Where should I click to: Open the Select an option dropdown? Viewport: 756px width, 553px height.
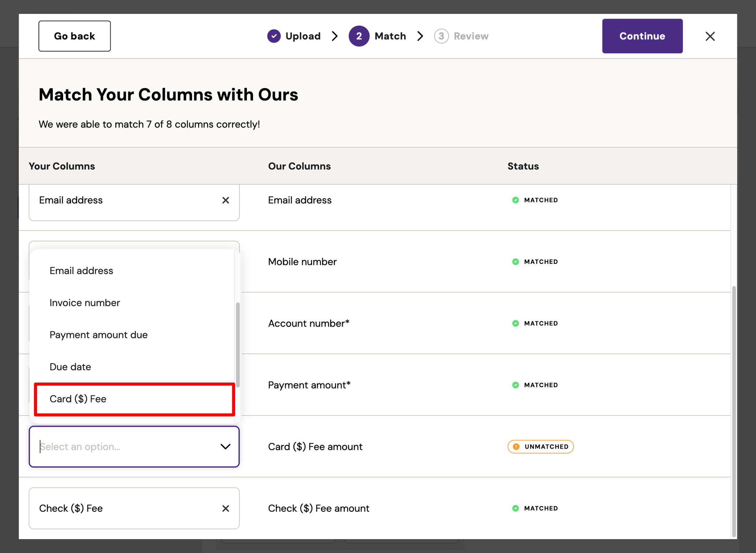(134, 446)
